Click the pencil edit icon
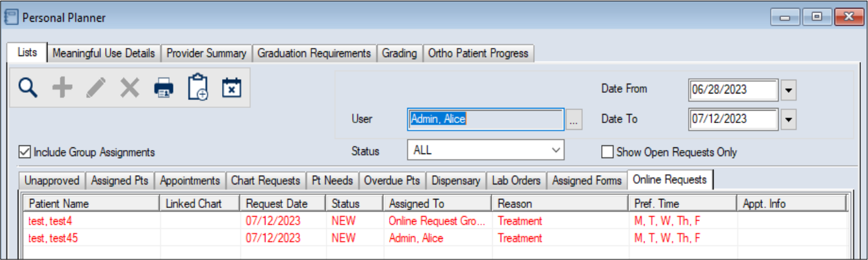Screen dimensions: 868x260 pyautogui.click(x=96, y=88)
